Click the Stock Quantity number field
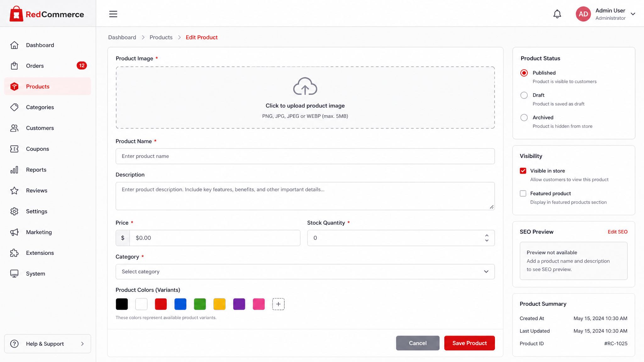This screenshot has width=644, height=362. [x=401, y=238]
